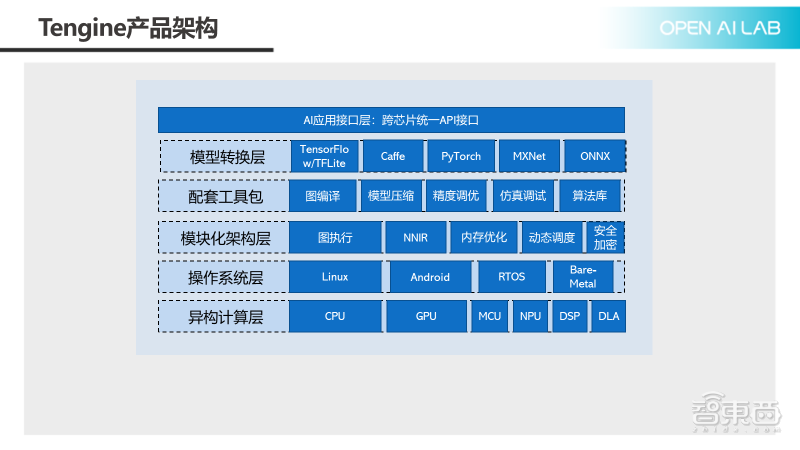
Task: Select the 算法库 box
Action: [x=590, y=196]
